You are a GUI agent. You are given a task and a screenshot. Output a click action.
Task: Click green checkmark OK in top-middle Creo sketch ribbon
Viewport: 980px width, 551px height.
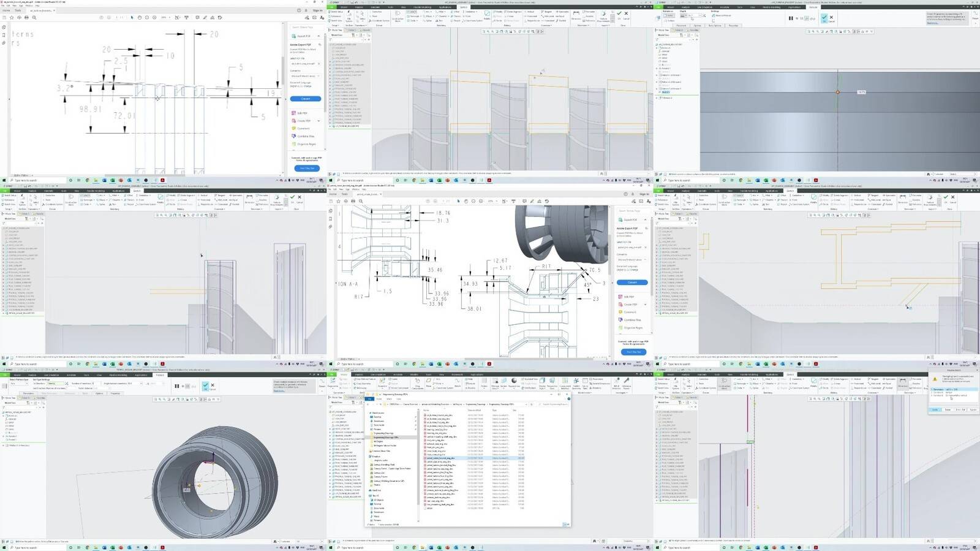pyautogui.click(x=619, y=13)
